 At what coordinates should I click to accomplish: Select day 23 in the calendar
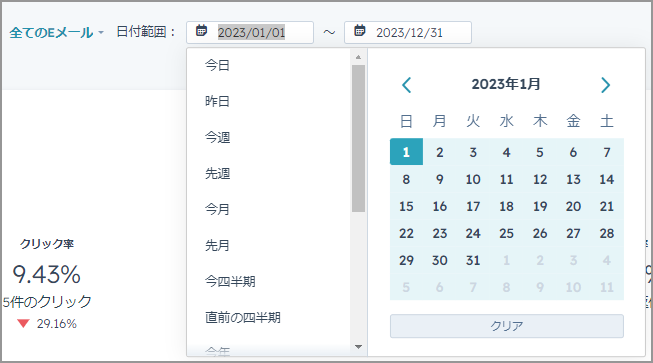pos(440,234)
